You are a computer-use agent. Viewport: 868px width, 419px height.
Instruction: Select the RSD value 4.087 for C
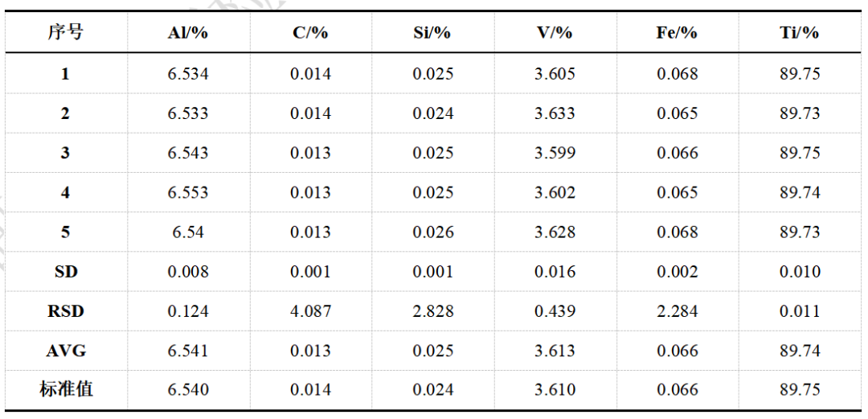(x=310, y=311)
